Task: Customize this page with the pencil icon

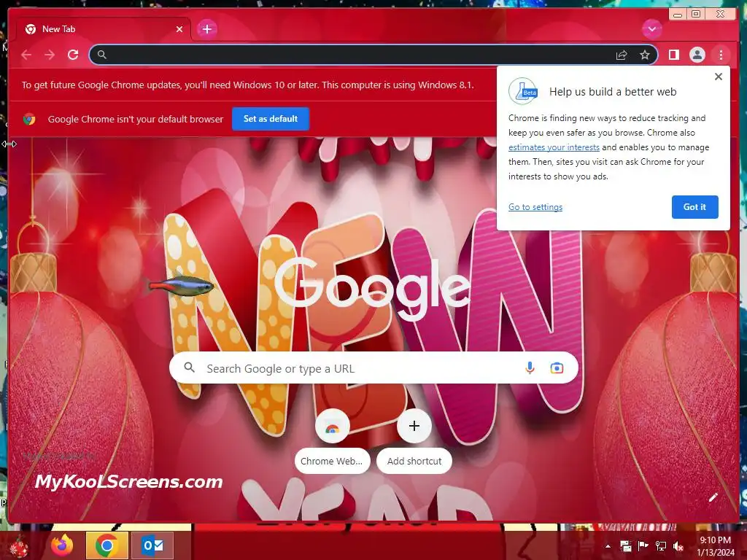Action: (x=713, y=497)
